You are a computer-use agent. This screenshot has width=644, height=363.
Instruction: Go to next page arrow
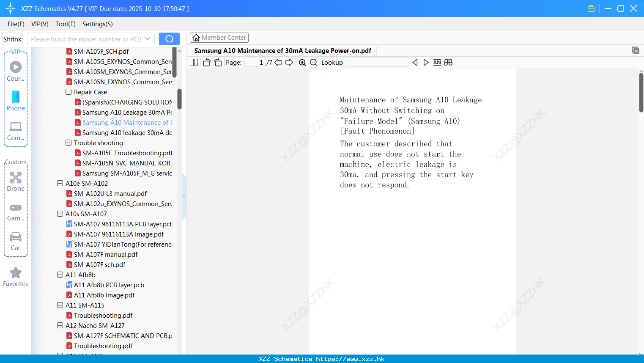(289, 62)
